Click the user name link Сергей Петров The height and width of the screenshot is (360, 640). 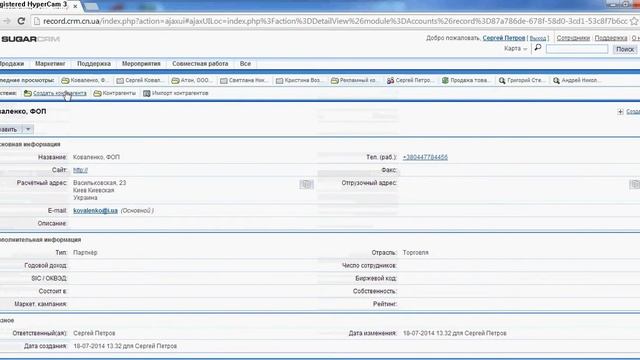point(504,38)
